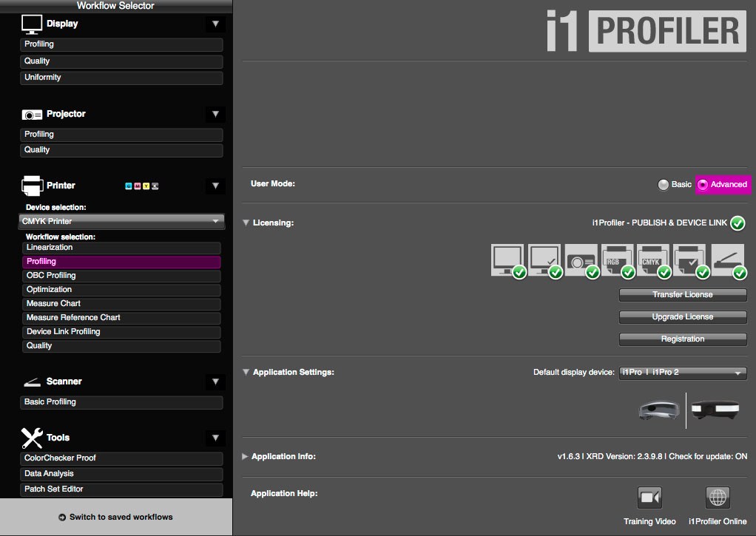Viewport: 756px width, 536px height.
Task: Open the Default display device dropdown
Action: (682, 373)
